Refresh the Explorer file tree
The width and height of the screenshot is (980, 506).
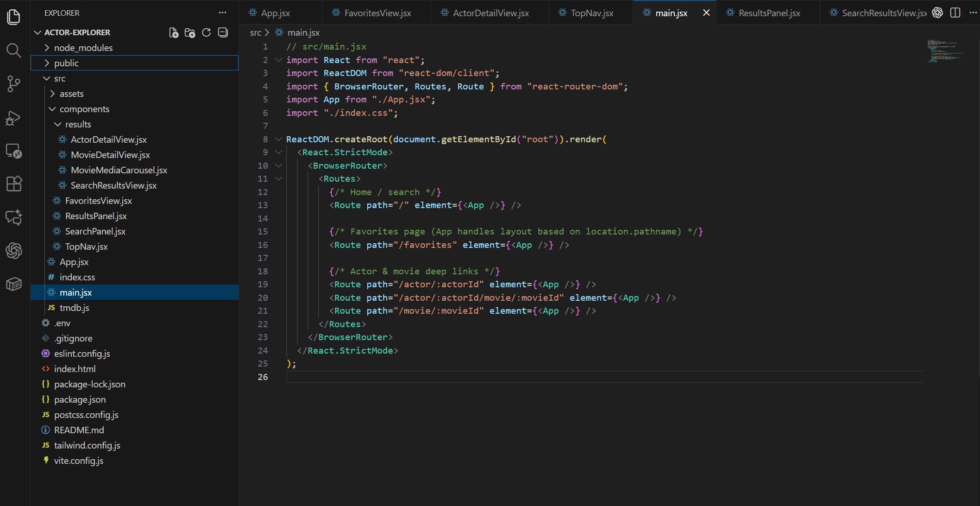207,32
